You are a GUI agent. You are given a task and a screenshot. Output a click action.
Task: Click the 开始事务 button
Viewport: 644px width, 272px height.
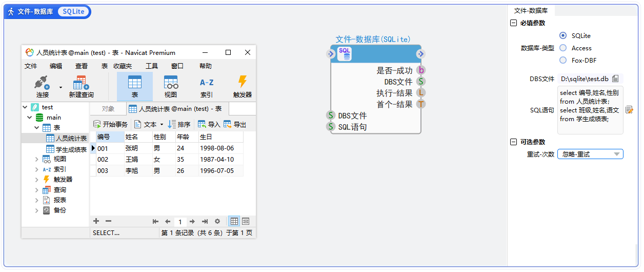[110, 125]
